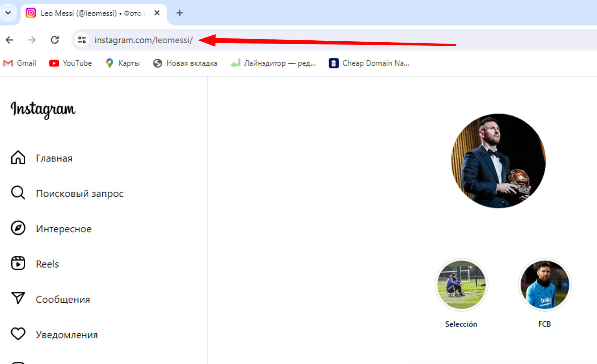Click the Instagram wordmark logo
This screenshot has height=364, width=597.
pos(43,110)
